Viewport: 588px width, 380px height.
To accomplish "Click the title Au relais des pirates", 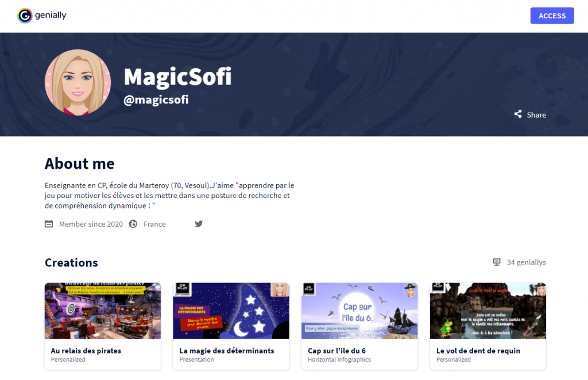I will click(x=86, y=351).
